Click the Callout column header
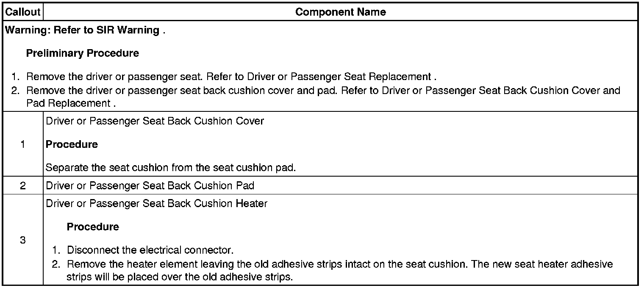This screenshot has height=288, width=644. click(22, 12)
